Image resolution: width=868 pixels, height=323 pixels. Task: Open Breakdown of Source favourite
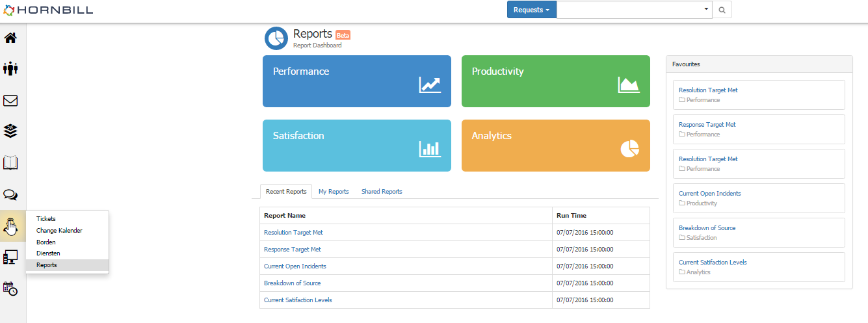click(707, 228)
